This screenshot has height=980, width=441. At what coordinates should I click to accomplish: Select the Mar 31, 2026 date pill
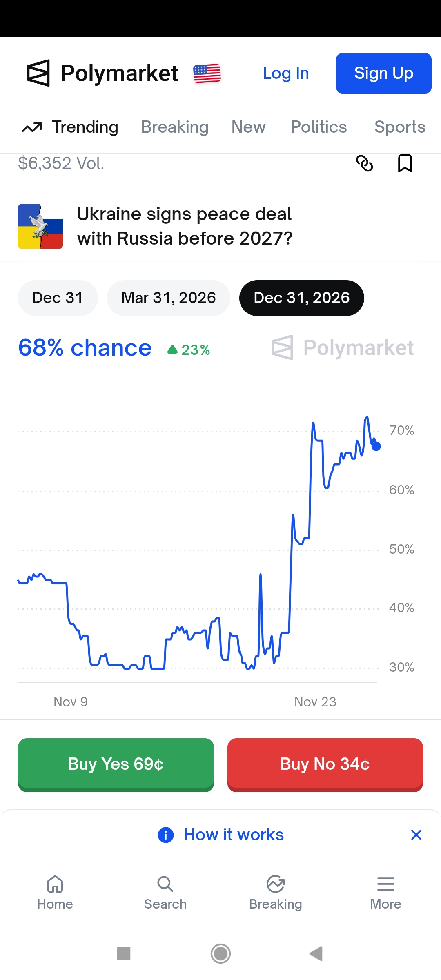[x=169, y=298]
